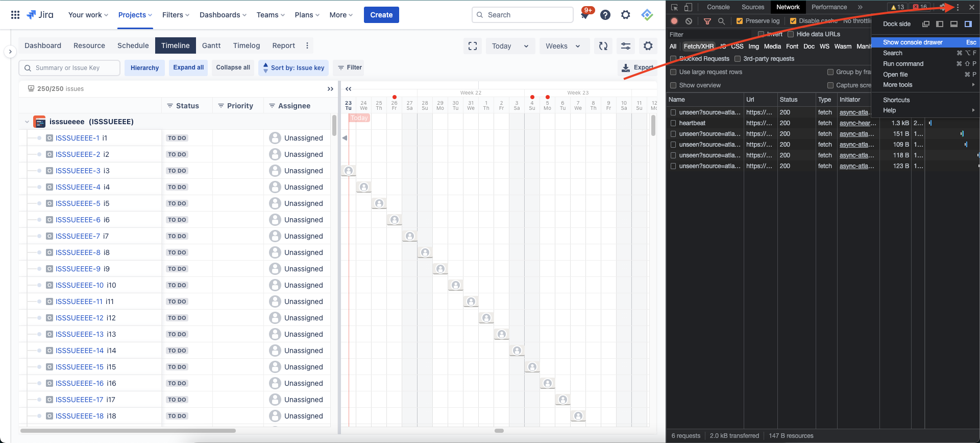Click the fullscreen icon in timeline toolbar
The width and height of the screenshot is (980, 443).
473,46
